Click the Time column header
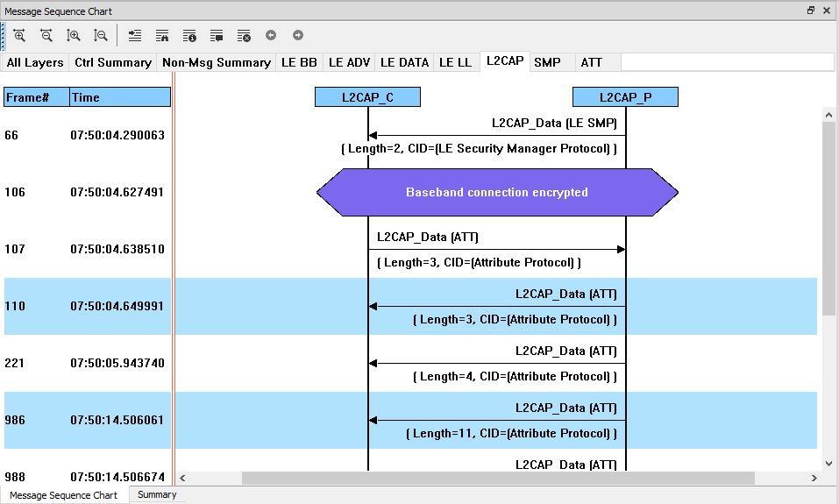Image resolution: width=839 pixels, height=504 pixels. 120,97
